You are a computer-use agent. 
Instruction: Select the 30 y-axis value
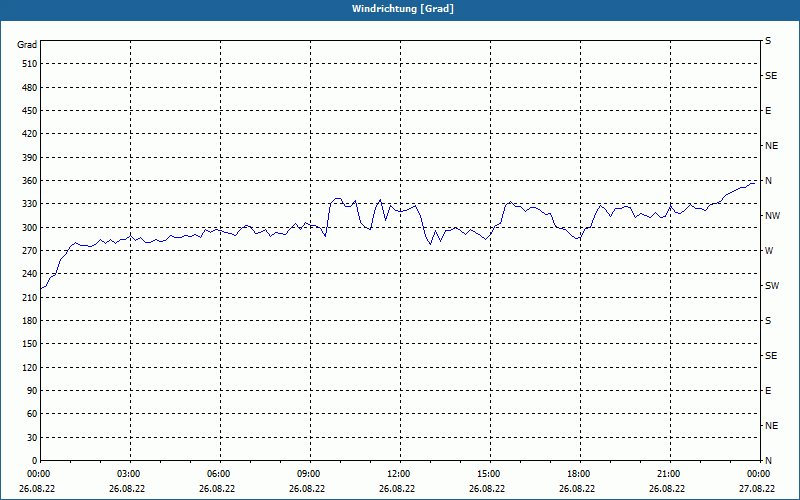point(32,438)
